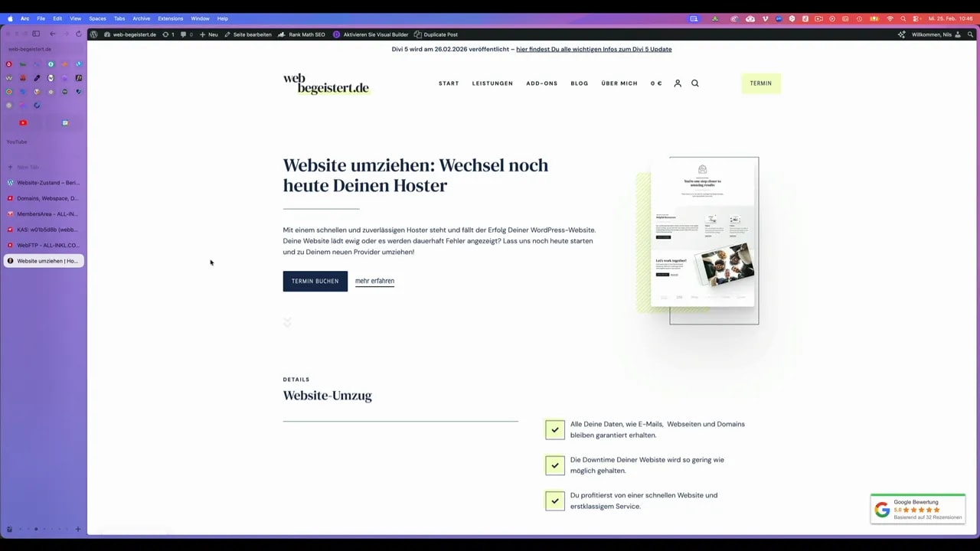This screenshot has width=980, height=551.
Task: Open Rank Math SEO from the admin toolbar
Action: (x=302, y=34)
